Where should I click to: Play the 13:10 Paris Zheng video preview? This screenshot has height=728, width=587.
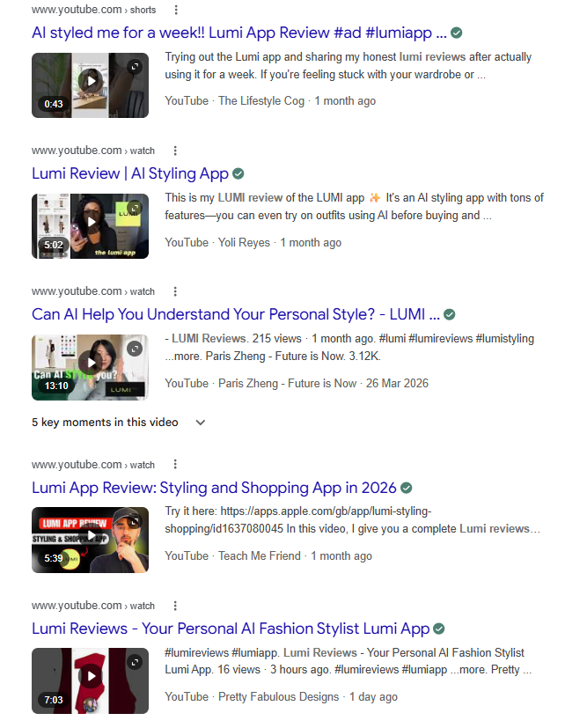pyautogui.click(x=91, y=363)
